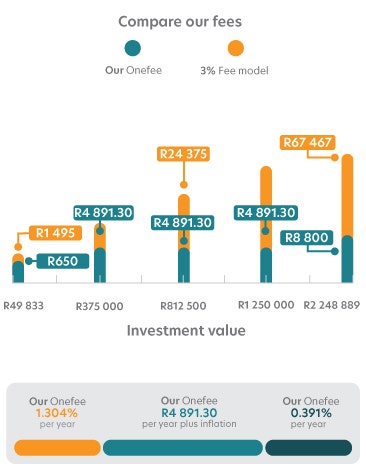Click the 3% Fee model legend text
Image resolution: width=366 pixels, height=475 pixels.
[x=234, y=70]
